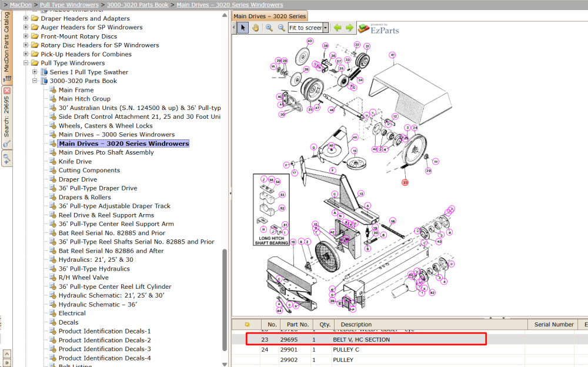Image resolution: width=588 pixels, height=367 pixels.
Task: Select the Main Drives – 3020 Series tab
Action: pos(270,16)
